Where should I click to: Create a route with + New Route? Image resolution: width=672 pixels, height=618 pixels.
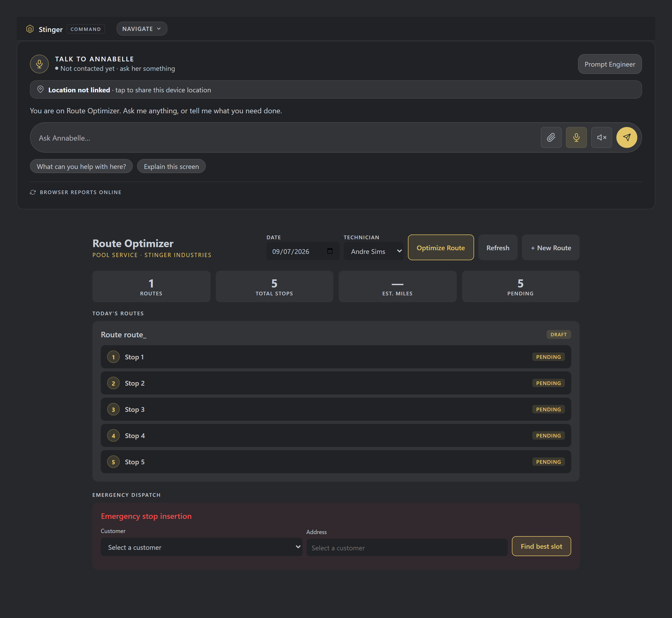(550, 247)
